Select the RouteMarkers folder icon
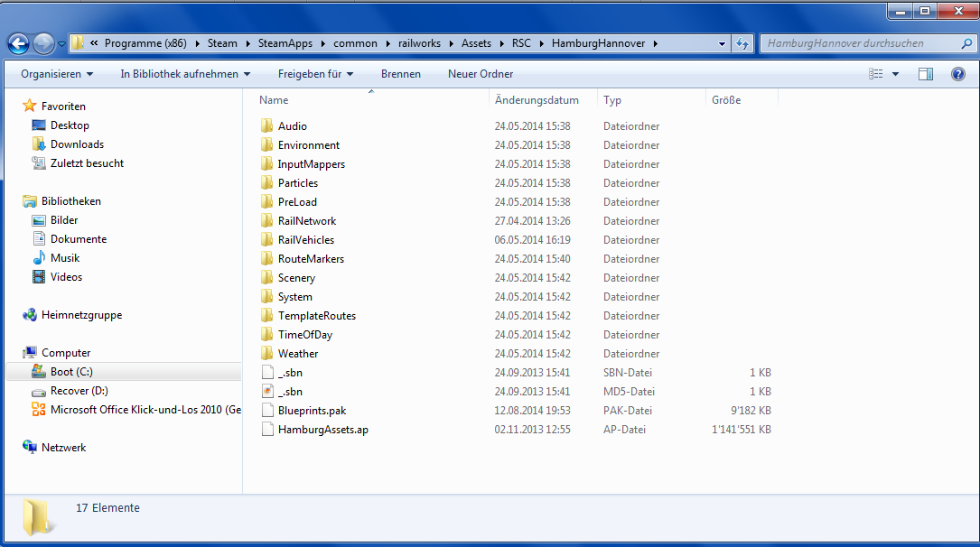The image size is (980, 547). pos(266,258)
